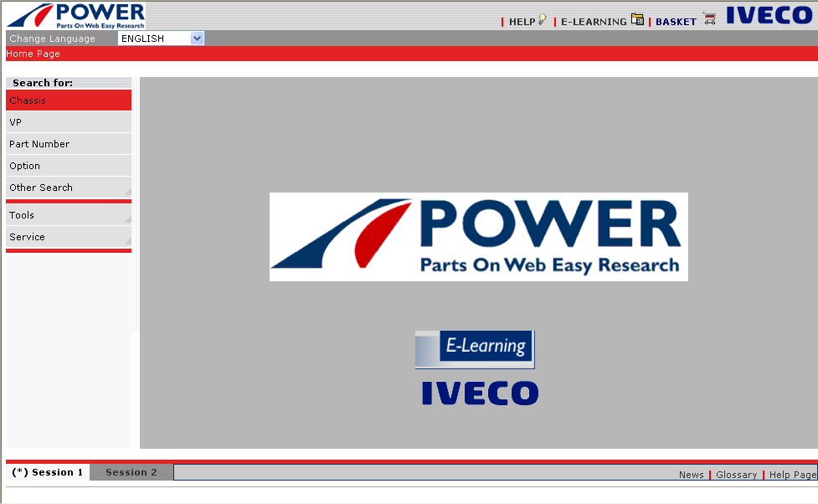Click the Search for: heading
818x504 pixels.
coord(43,83)
